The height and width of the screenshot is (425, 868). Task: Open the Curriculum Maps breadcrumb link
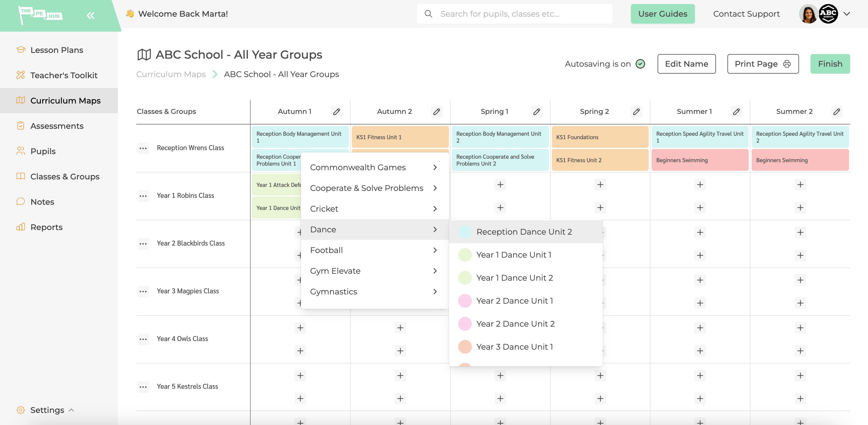tap(171, 74)
